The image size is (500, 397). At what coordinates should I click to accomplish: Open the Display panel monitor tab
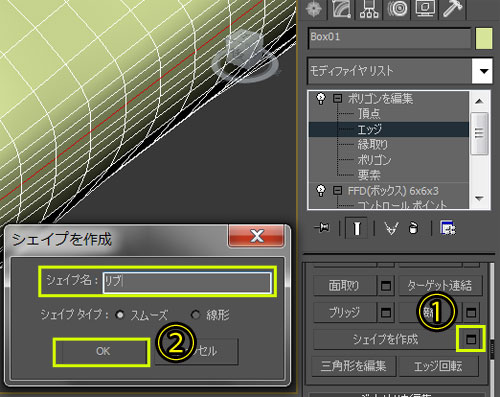click(x=424, y=8)
